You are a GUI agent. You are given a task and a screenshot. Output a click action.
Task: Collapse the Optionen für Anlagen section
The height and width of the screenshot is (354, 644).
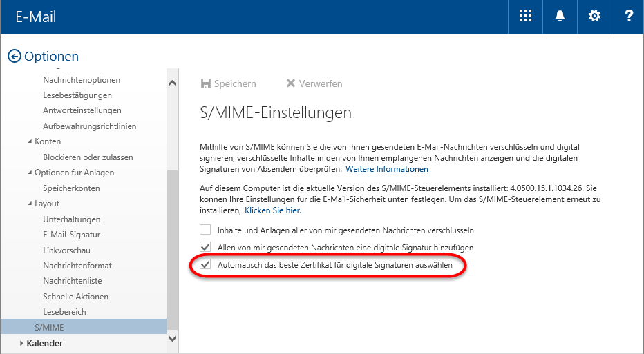(29, 173)
